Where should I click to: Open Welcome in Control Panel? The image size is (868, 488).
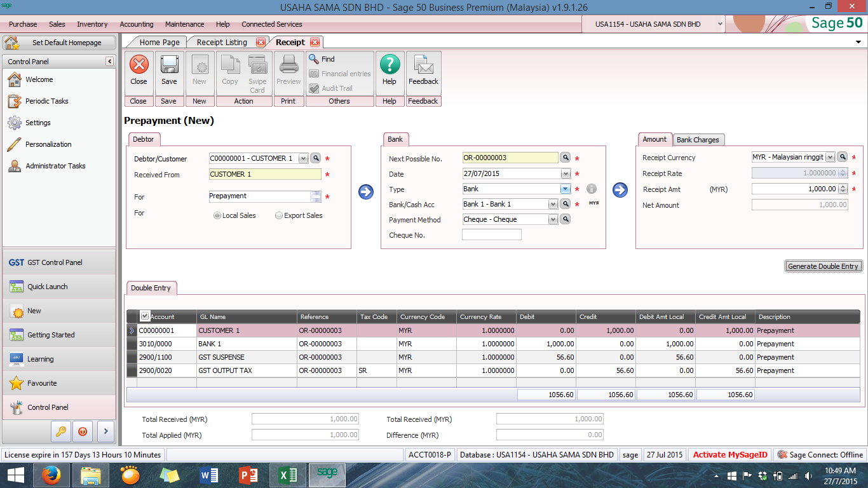pyautogui.click(x=39, y=79)
